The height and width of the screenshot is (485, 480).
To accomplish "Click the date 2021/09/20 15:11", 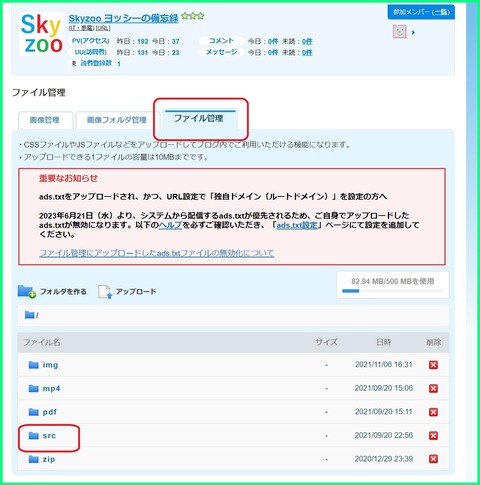I will pos(384,412).
